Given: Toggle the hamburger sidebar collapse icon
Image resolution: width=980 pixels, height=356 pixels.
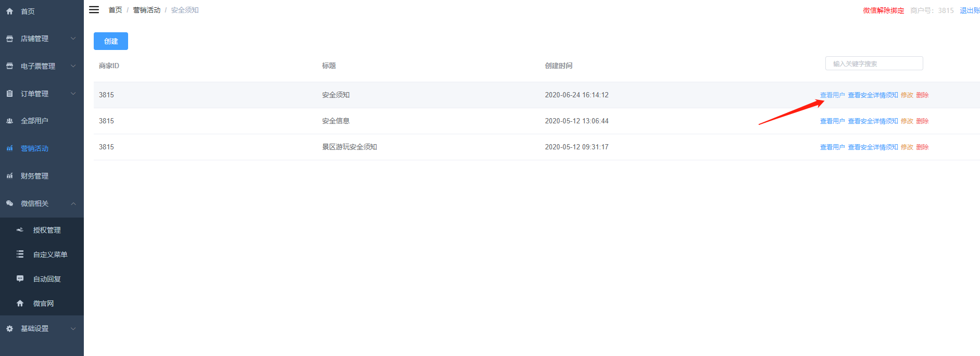Looking at the screenshot, I should pos(94,10).
